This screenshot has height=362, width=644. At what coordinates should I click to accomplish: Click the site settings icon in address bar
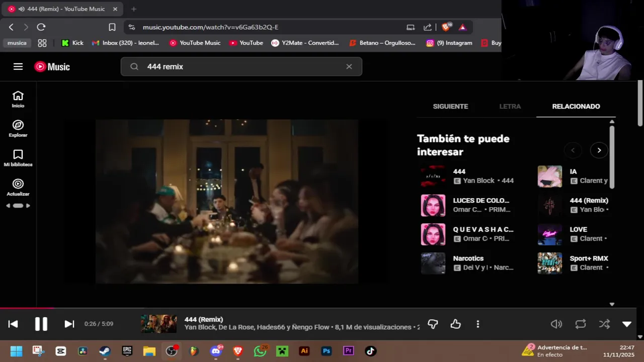[131, 27]
